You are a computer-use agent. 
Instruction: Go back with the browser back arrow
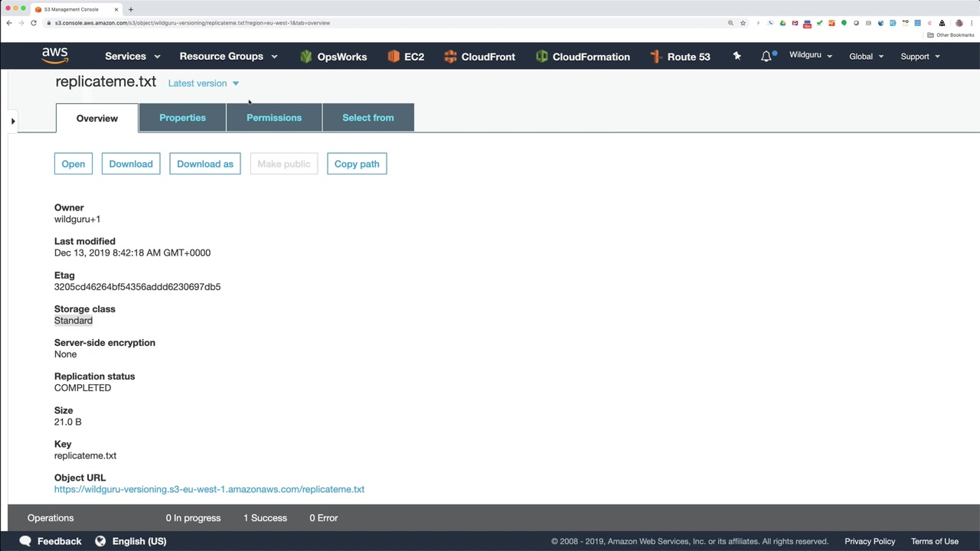point(9,23)
